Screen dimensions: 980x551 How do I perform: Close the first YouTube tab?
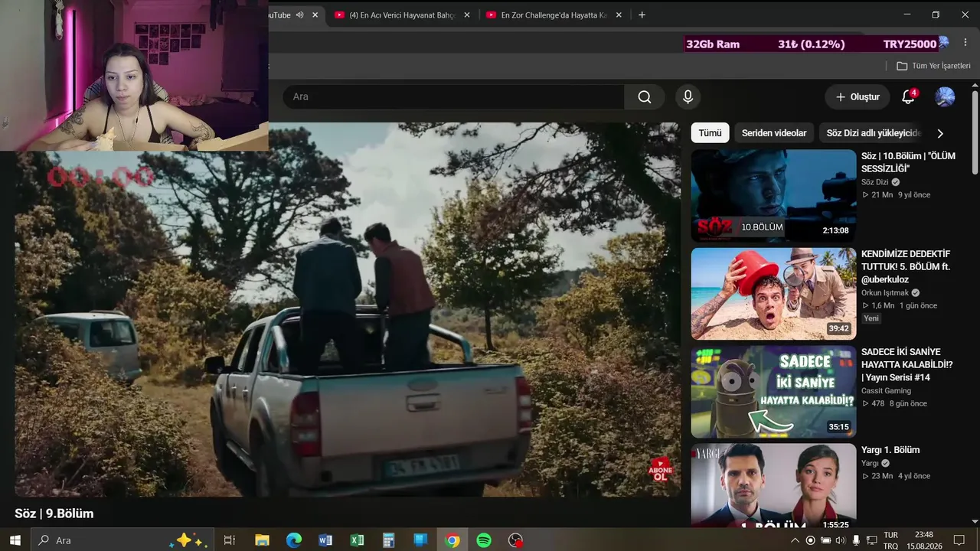tap(315, 15)
